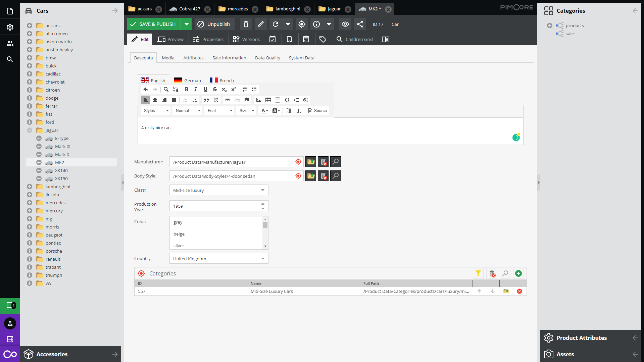The image size is (644, 362).
Task: Click the insert link icon in editor
Action: click(228, 100)
